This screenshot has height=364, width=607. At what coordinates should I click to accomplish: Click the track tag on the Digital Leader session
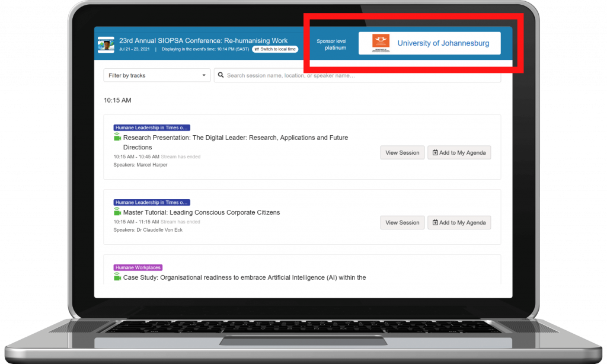tap(152, 127)
